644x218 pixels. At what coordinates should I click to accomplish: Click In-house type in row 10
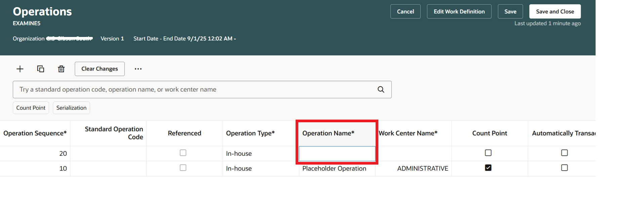coord(261,169)
